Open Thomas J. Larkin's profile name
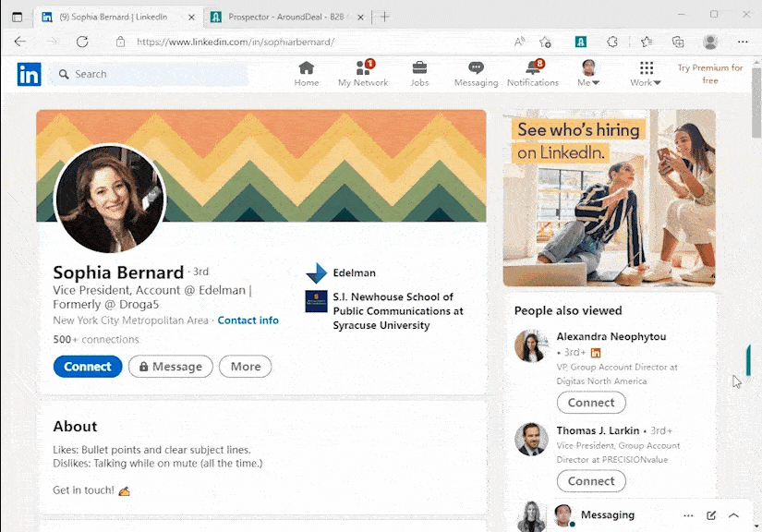This screenshot has width=762, height=532. click(598, 430)
